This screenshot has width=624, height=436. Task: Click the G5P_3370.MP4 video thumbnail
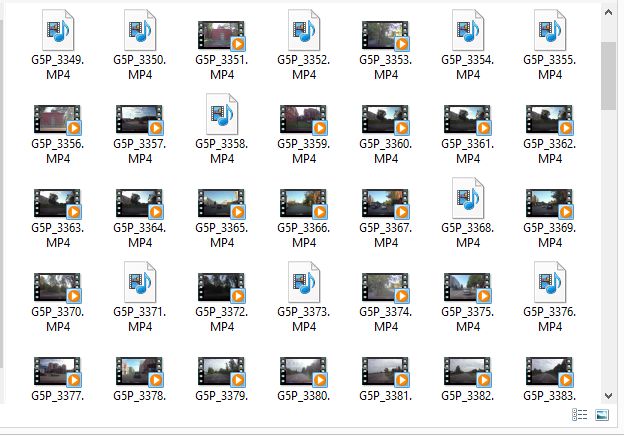57,288
